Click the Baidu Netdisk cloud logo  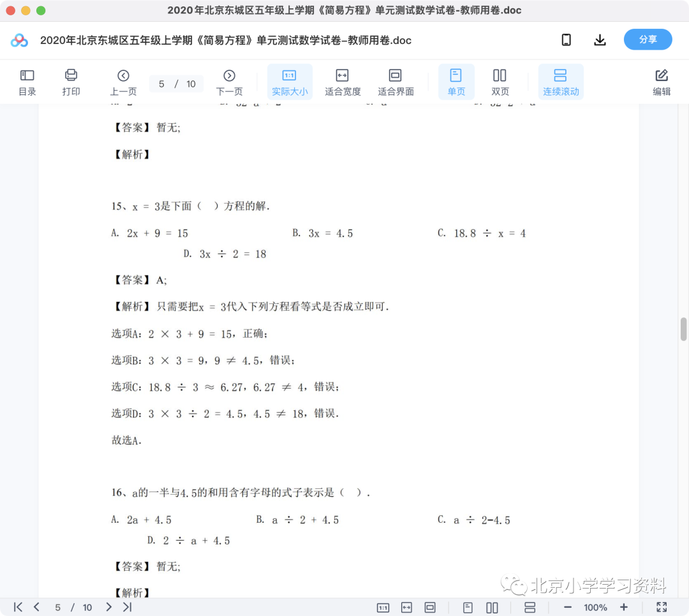[19, 40]
